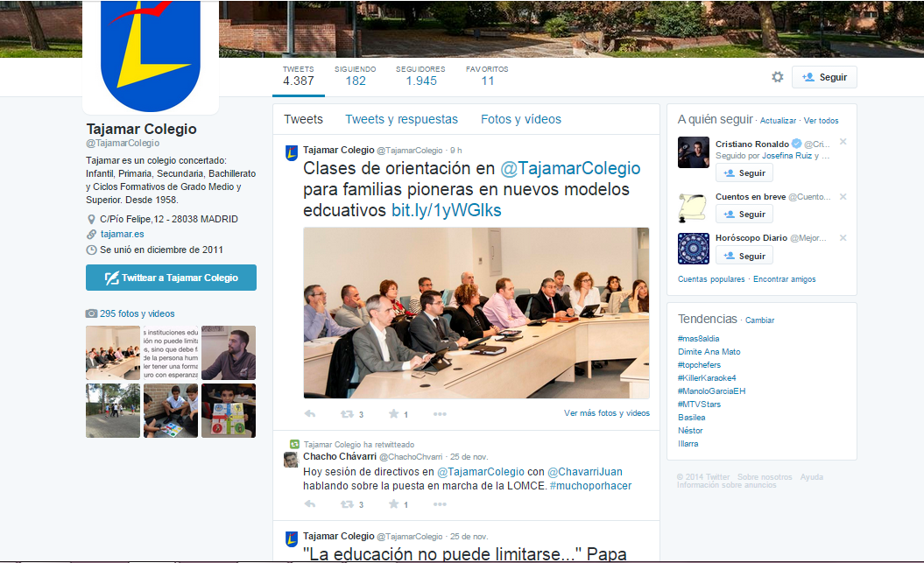The image size is (924, 563).
Task: Open the #mas8aldia trend
Action: pos(698,339)
